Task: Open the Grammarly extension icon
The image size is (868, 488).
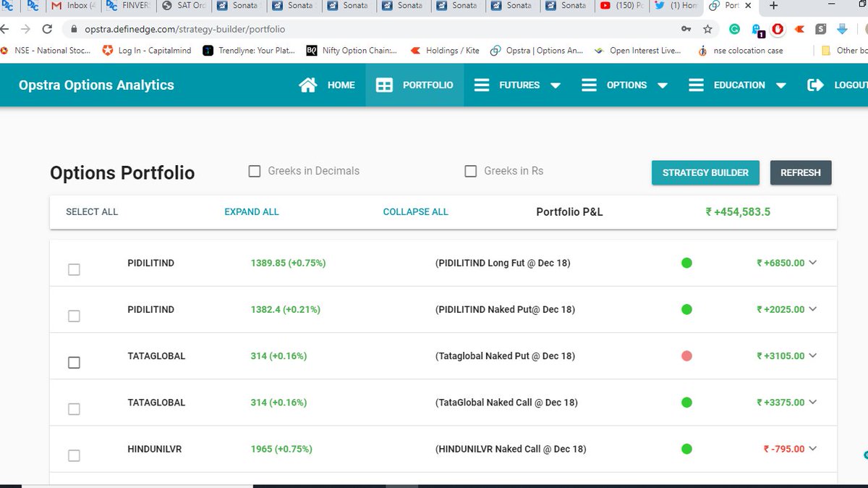Action: pos(734,30)
